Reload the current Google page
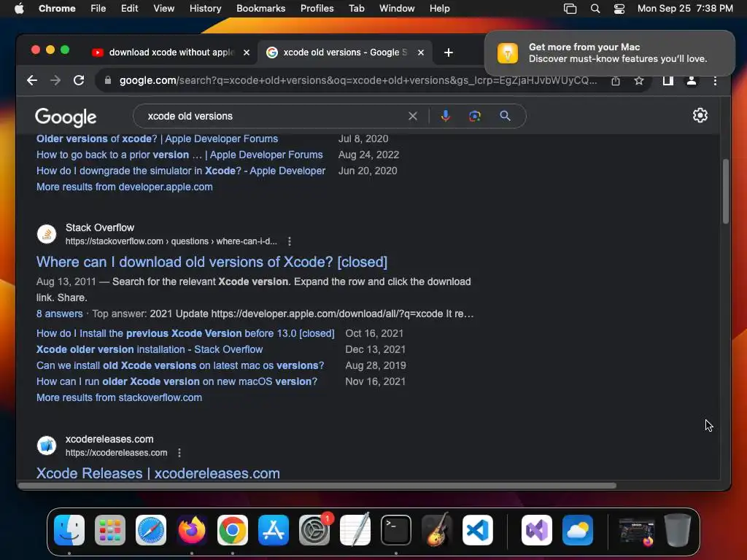 (79, 80)
